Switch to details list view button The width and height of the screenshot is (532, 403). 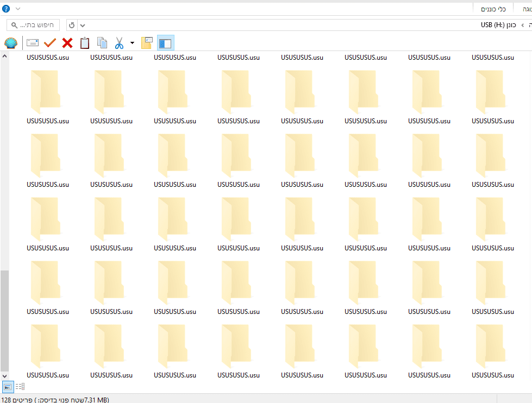(20, 386)
